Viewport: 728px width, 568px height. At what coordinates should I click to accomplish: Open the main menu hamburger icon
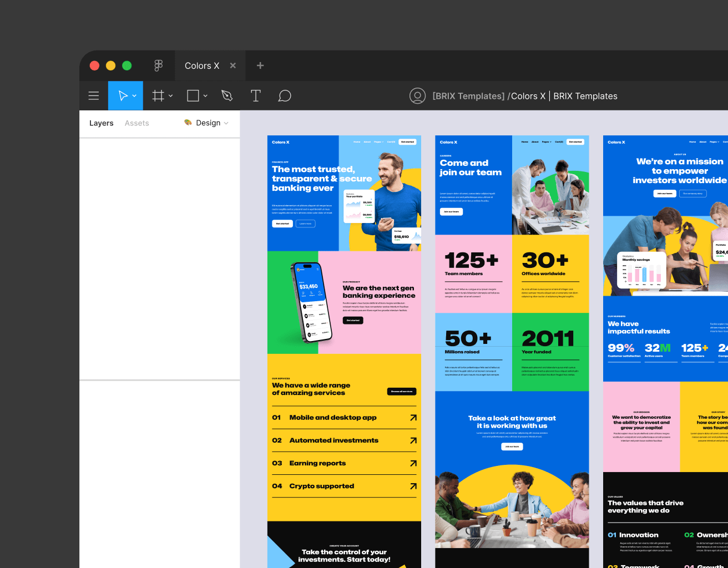click(93, 95)
